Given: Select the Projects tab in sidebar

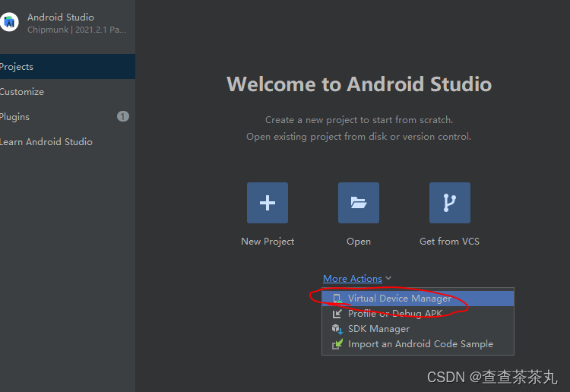Looking at the screenshot, I should 68,67.
